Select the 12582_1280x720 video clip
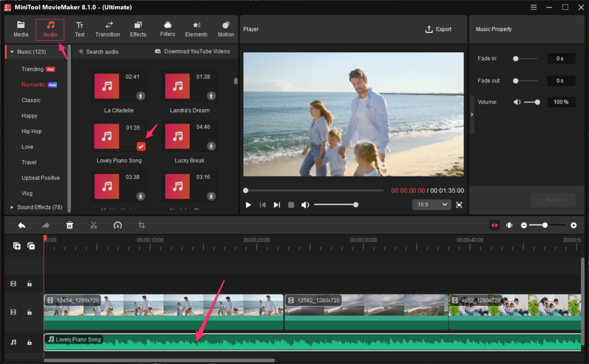 click(x=365, y=312)
